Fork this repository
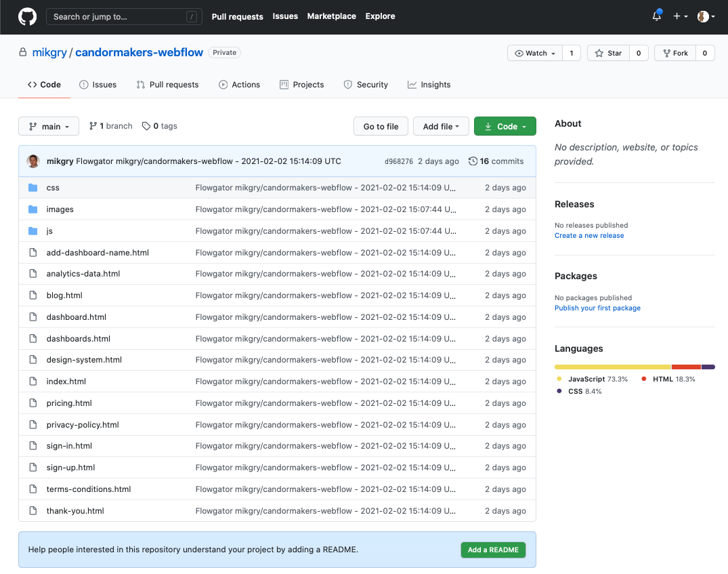The image size is (728, 574). tap(675, 53)
